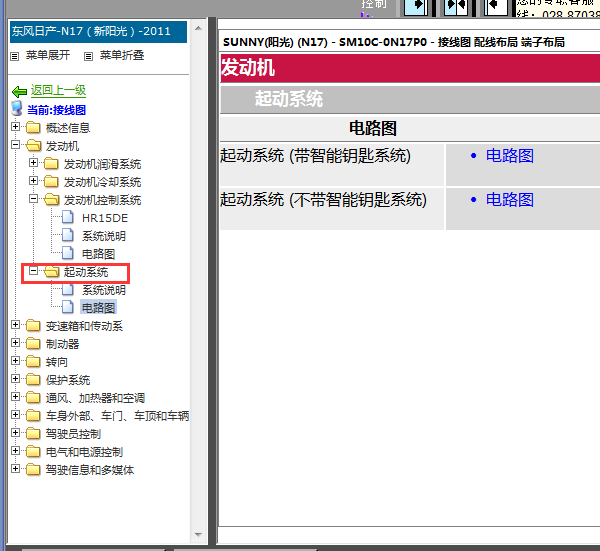The image size is (600, 551).
Task: Select 发动机冷却系统 folder label
Action: (x=102, y=182)
